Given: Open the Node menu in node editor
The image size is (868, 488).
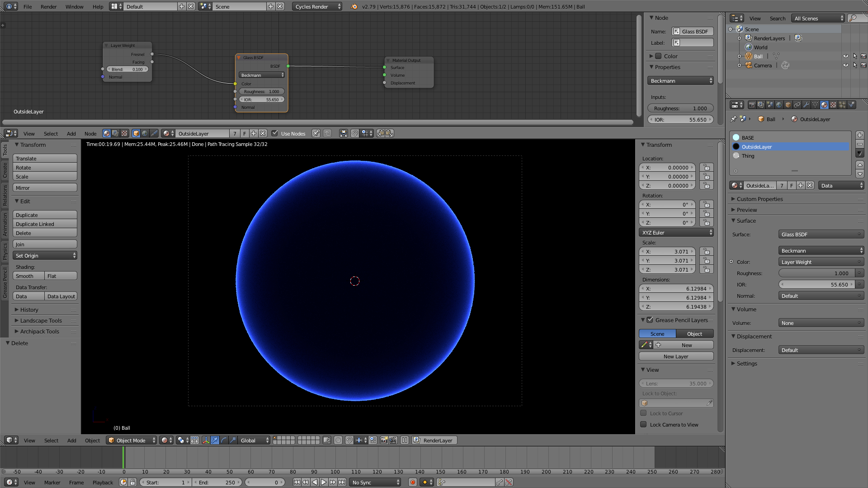Looking at the screenshot, I should pos(90,134).
